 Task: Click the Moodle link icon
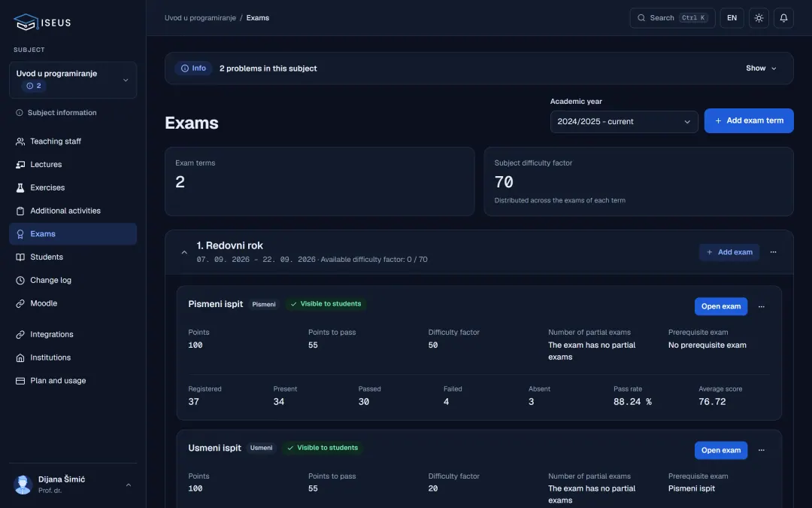(x=20, y=303)
